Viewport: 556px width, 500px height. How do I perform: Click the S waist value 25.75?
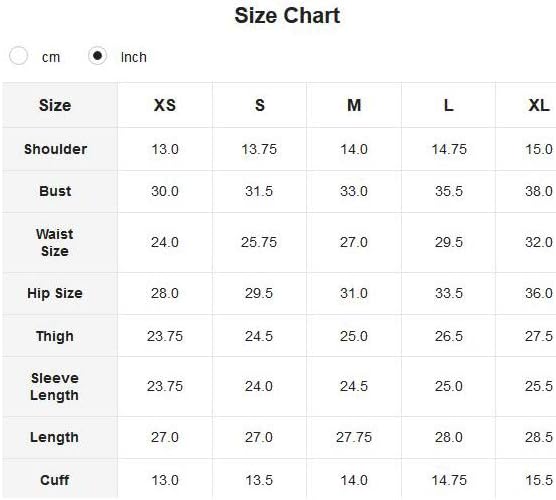coord(259,242)
